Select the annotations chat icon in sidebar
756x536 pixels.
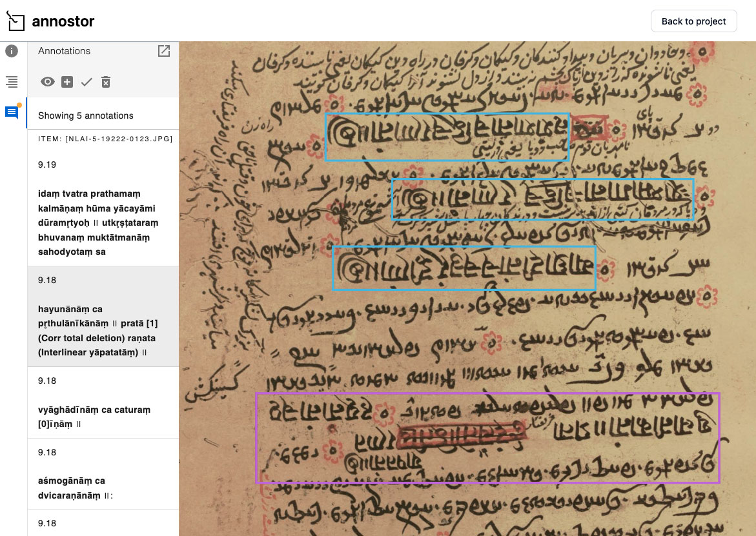point(12,113)
